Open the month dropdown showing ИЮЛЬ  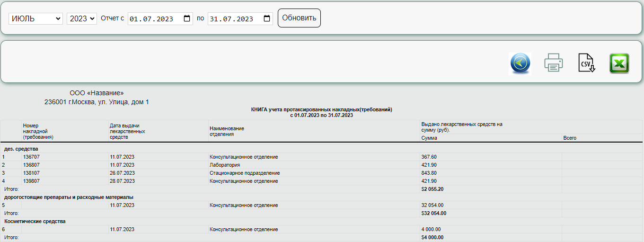coord(36,18)
